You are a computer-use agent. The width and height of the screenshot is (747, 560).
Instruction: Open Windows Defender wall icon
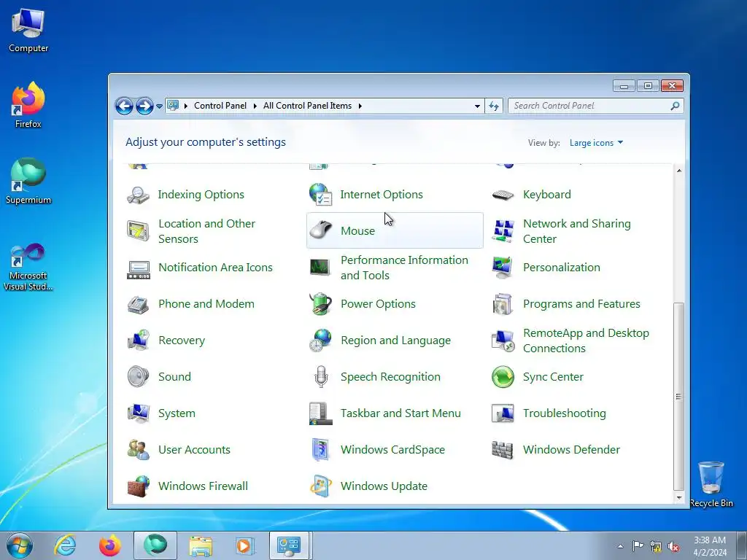(503, 450)
